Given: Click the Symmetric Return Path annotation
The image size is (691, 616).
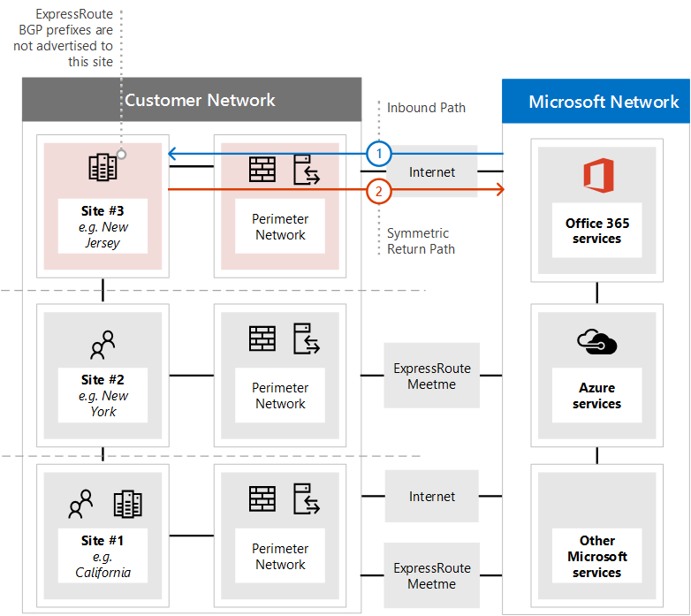Looking at the screenshot, I should [421, 241].
